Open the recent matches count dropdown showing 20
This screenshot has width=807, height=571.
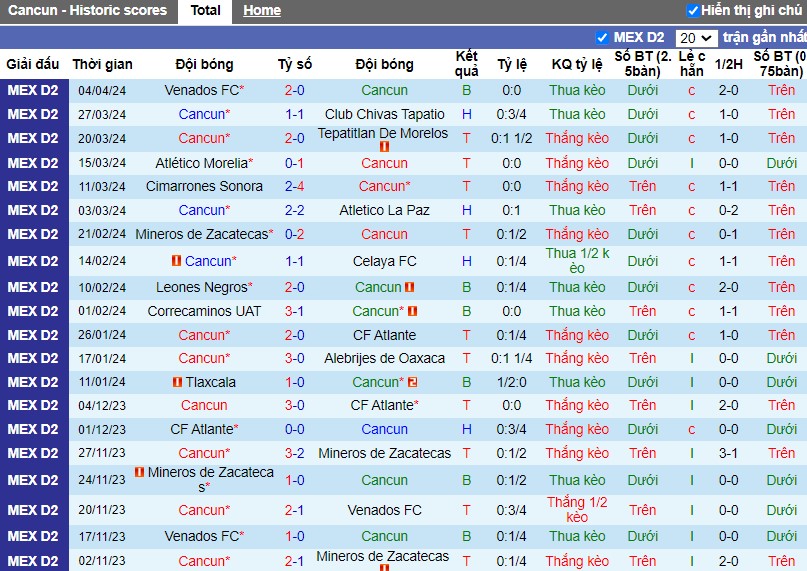tap(696, 38)
